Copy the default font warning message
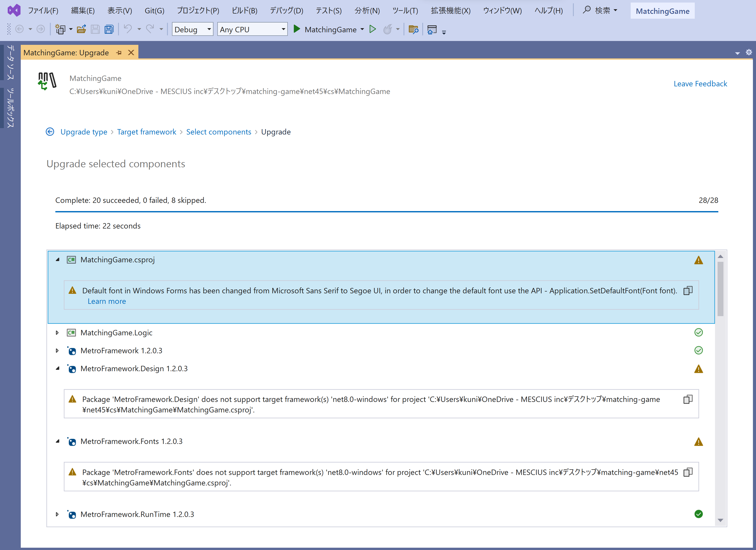This screenshot has width=756, height=550. click(x=688, y=291)
